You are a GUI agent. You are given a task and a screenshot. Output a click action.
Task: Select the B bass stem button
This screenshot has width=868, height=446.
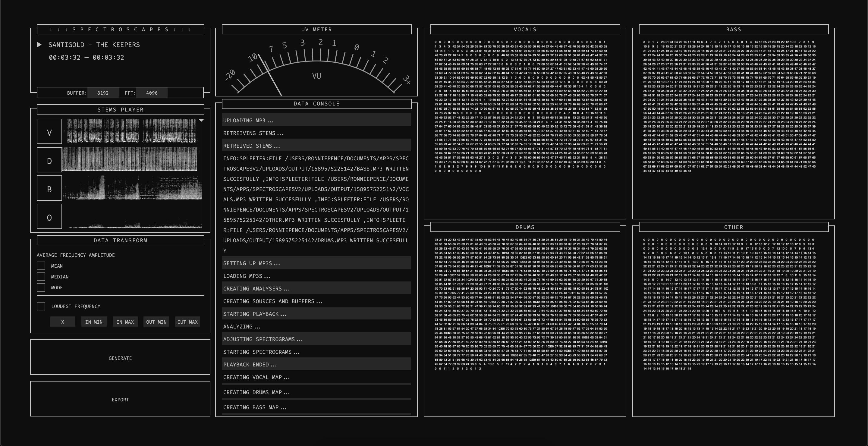point(49,188)
